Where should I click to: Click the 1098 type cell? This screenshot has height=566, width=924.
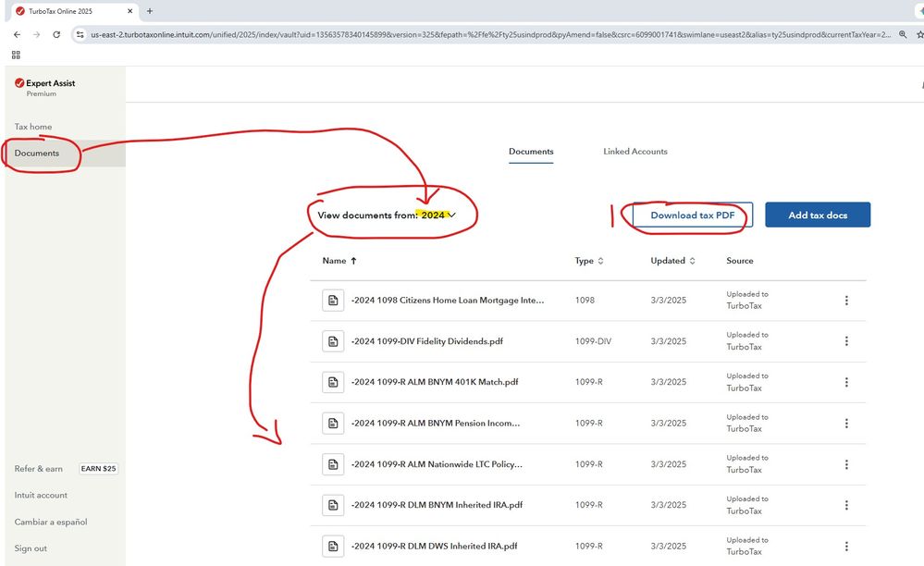585,301
